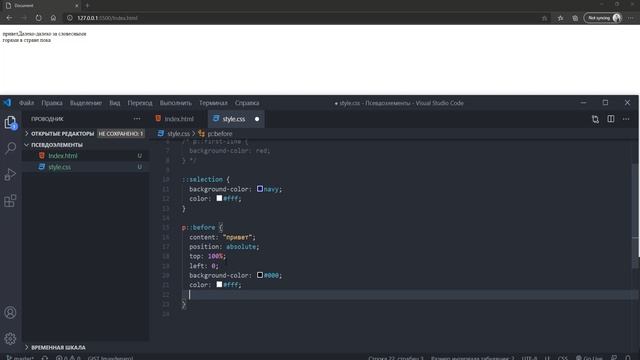640x360 pixels.
Task: Click the НЕ СОХРАНЕНО: 1 badge
Action: pos(121,133)
